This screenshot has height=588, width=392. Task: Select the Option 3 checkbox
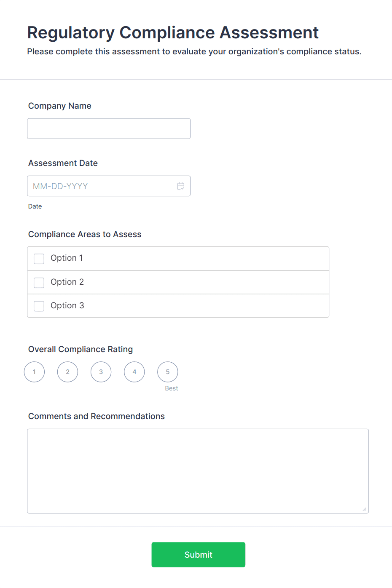[39, 306]
